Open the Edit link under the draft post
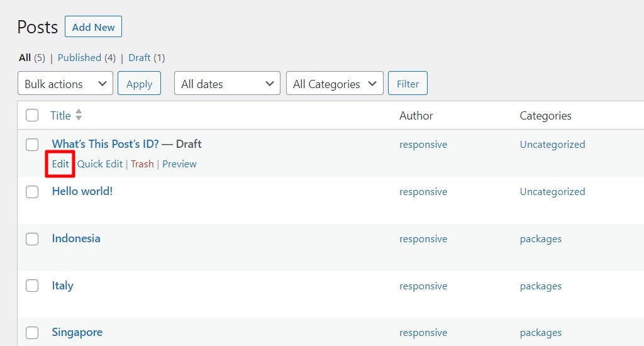Viewport: 644px width, 346px height. coord(60,164)
